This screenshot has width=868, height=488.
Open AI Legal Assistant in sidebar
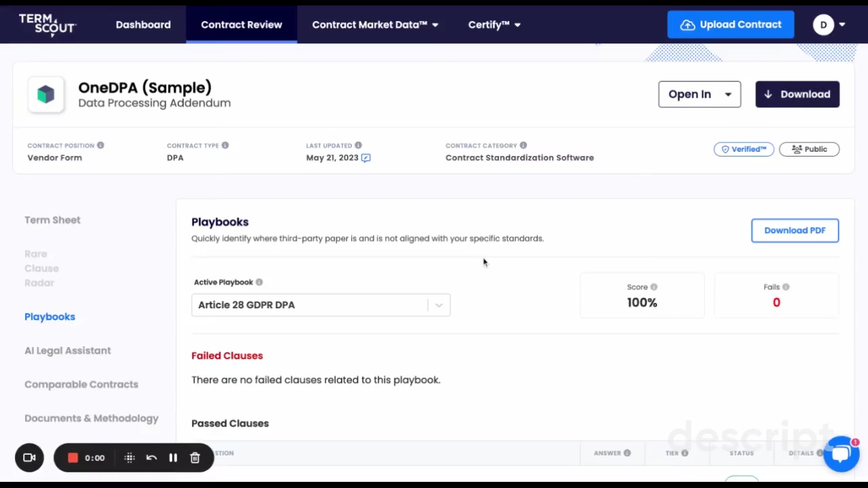coord(67,350)
